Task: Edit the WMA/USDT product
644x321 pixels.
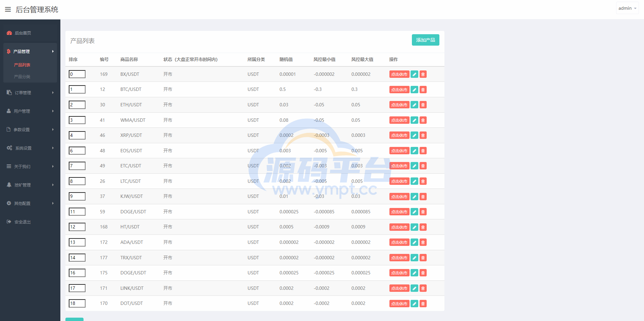Action: [x=415, y=120]
